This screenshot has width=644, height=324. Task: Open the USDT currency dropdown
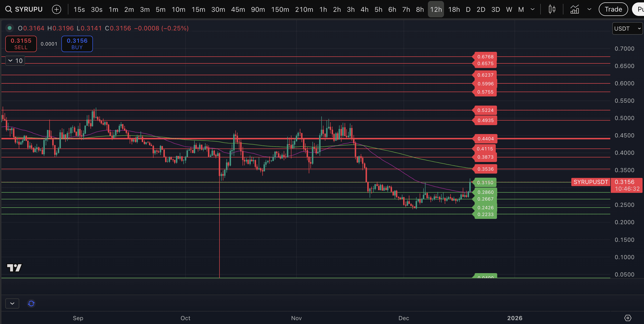click(x=627, y=28)
